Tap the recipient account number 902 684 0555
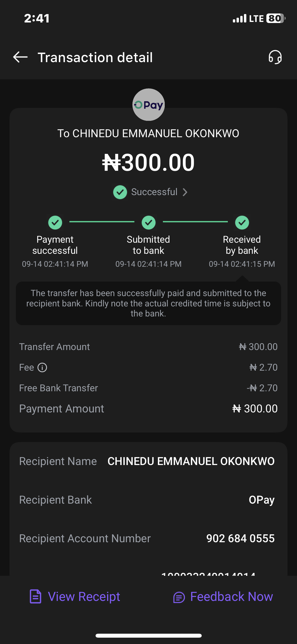297x644 pixels. tap(240, 539)
